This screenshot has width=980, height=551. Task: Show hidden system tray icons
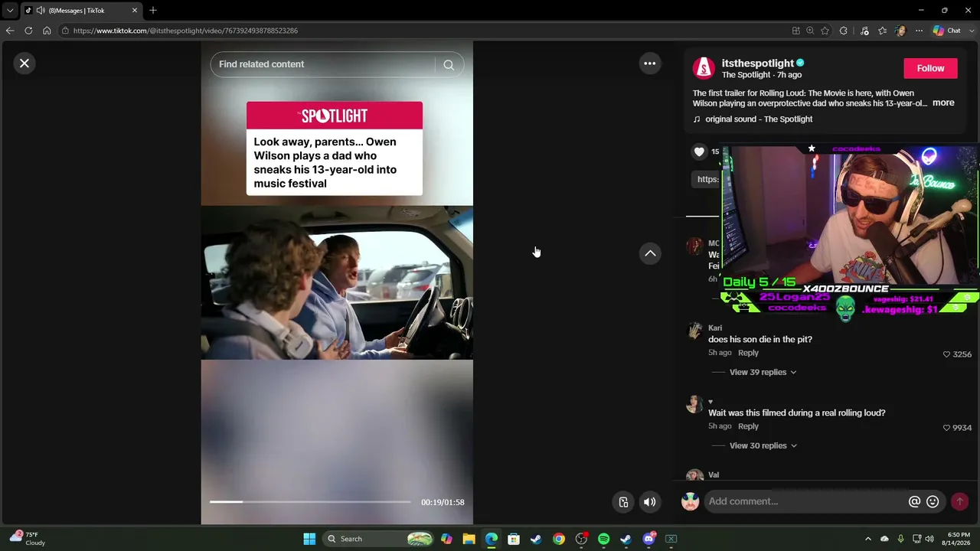[867, 539]
